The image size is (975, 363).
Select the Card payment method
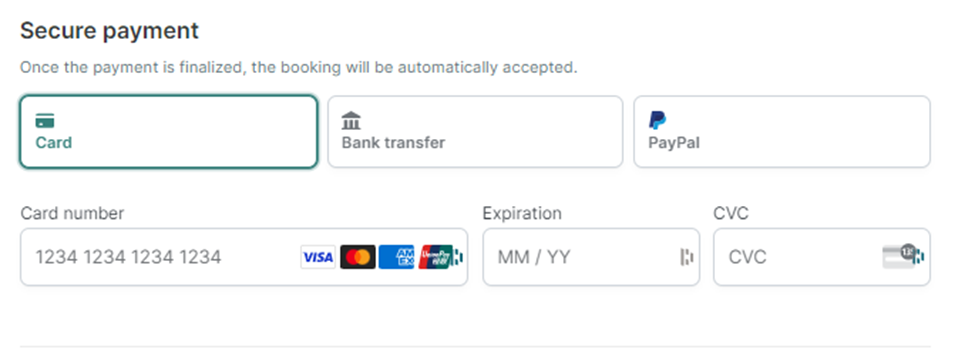(x=169, y=132)
